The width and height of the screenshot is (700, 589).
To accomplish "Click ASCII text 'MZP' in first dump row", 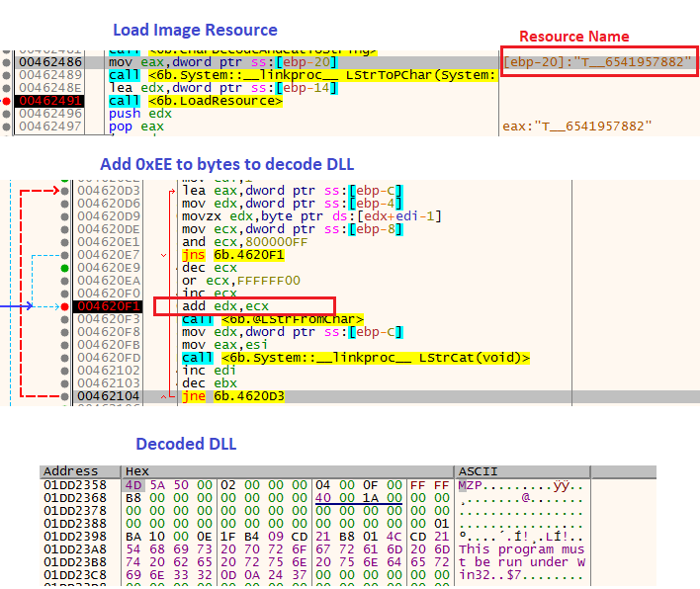I will click(x=470, y=485).
